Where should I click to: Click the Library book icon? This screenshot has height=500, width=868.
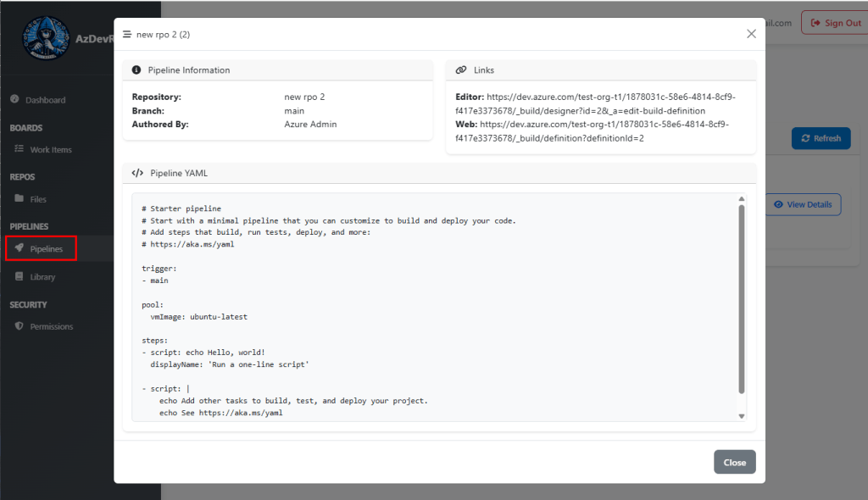[19, 275]
